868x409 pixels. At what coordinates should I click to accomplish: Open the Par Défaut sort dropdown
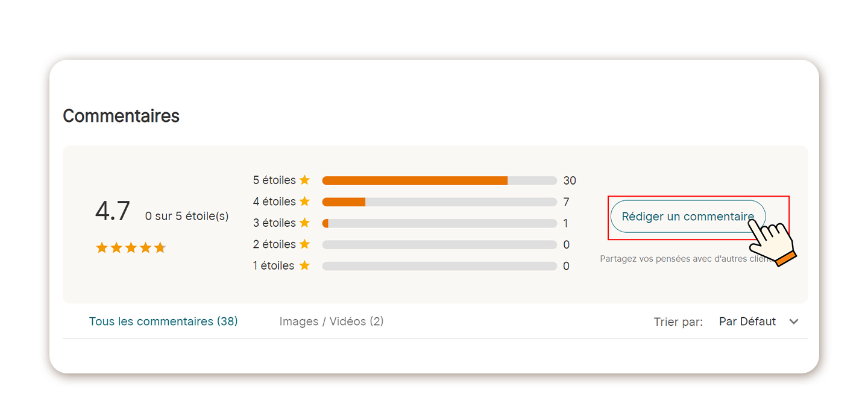pos(747,322)
